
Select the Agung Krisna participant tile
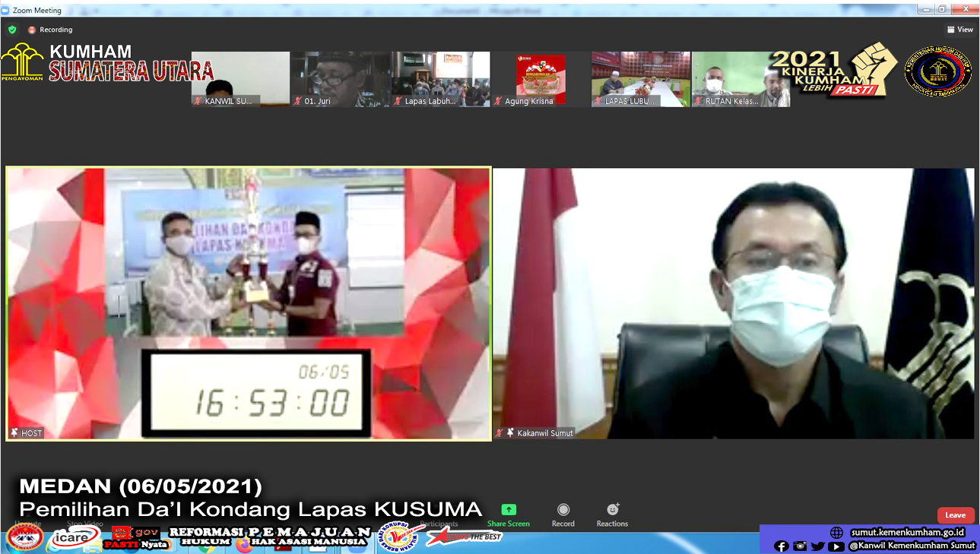540,78
